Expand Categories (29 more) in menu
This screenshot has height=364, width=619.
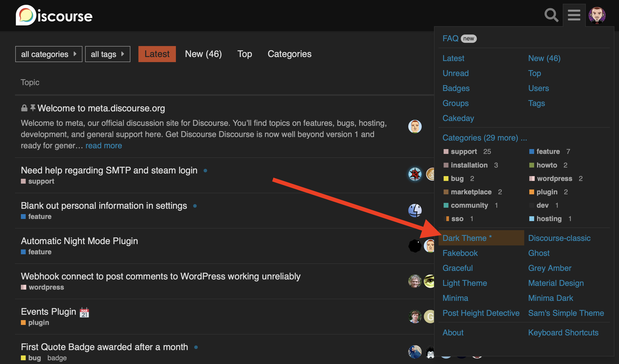(485, 138)
